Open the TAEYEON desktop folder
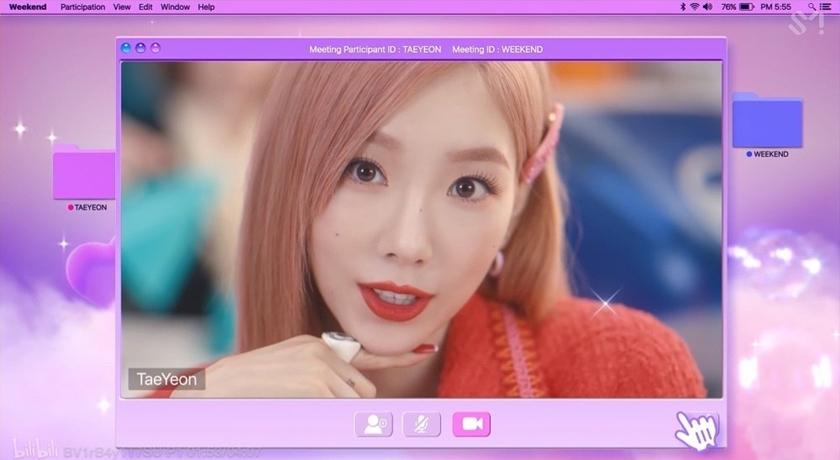This screenshot has height=460, width=840. coord(84,172)
